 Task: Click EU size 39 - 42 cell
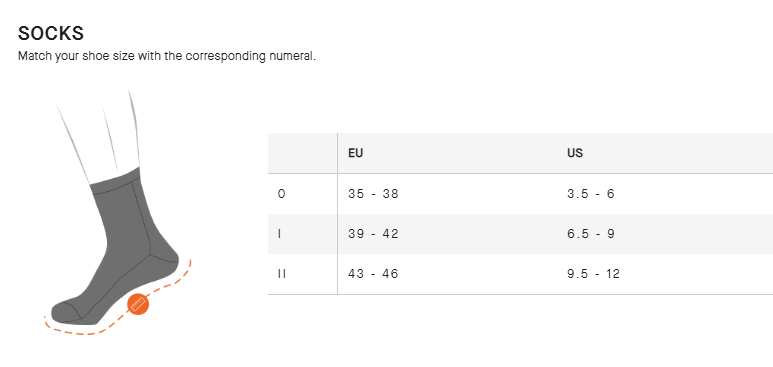[373, 234]
